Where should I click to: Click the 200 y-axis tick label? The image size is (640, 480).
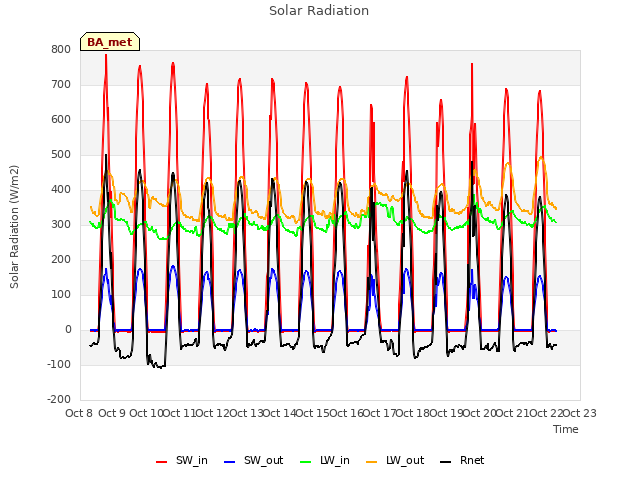pyautogui.click(x=61, y=260)
